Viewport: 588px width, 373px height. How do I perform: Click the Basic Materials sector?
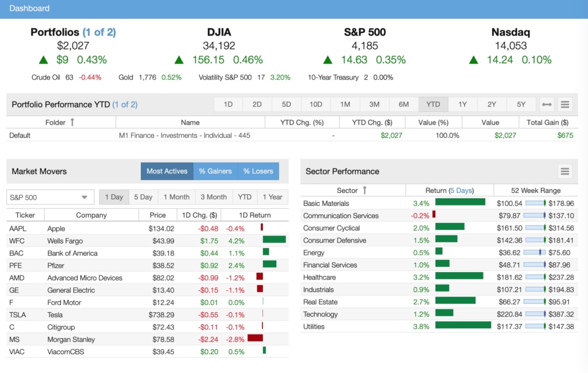click(x=326, y=204)
